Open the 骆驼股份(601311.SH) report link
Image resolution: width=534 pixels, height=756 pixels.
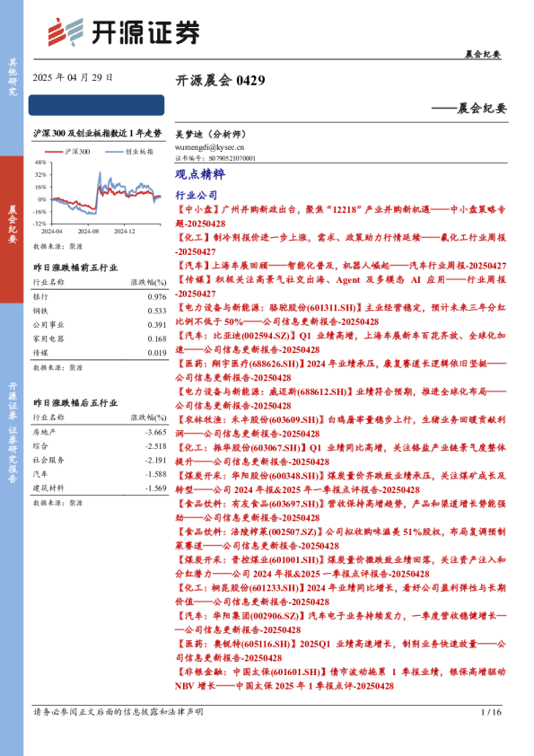pos(340,314)
